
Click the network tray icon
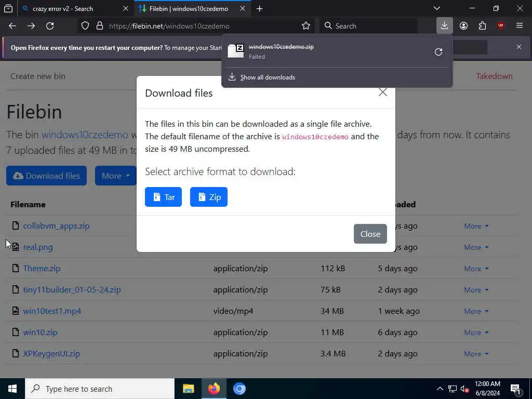click(x=453, y=389)
